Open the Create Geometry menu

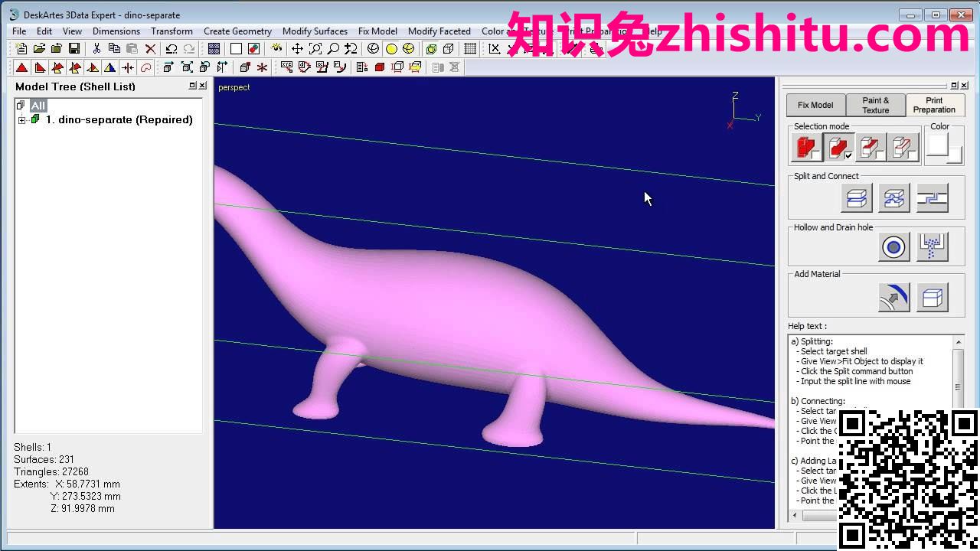[237, 31]
